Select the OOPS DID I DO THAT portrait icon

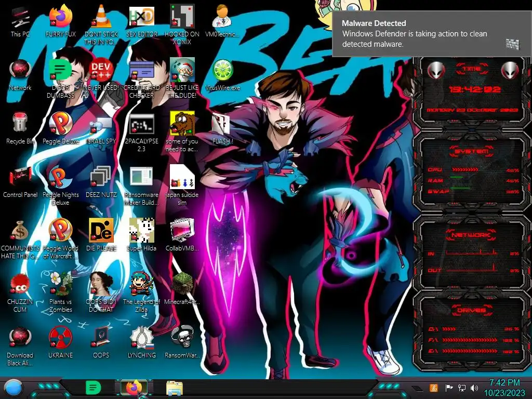tap(101, 292)
